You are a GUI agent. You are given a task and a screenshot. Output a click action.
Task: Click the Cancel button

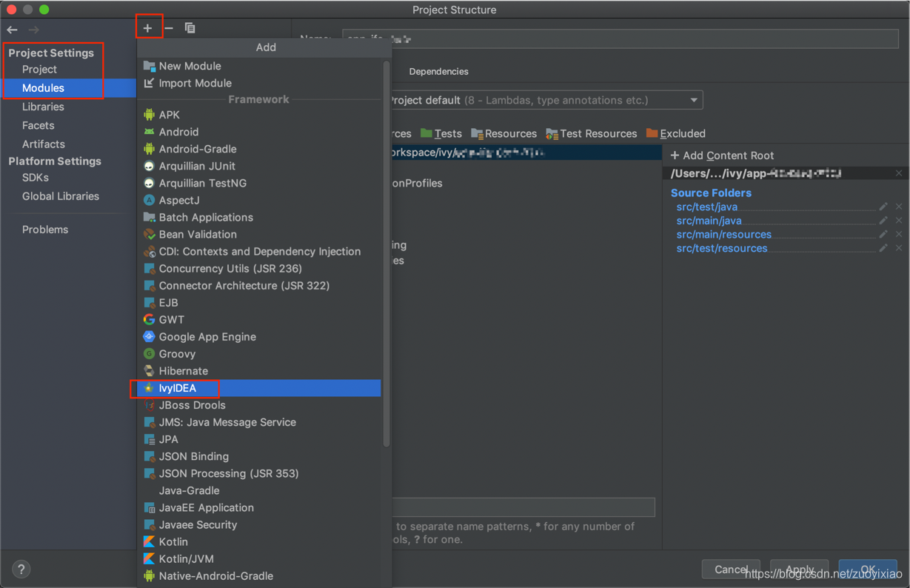[731, 569]
